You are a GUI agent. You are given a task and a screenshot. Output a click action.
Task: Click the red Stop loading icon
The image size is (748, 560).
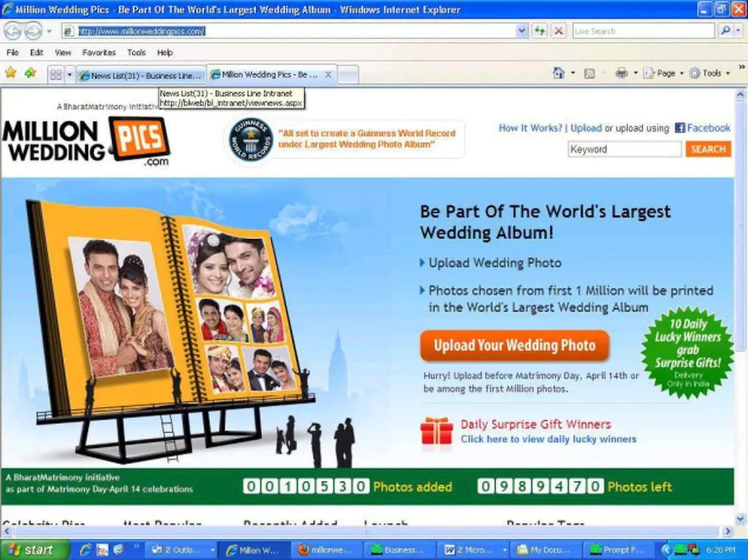click(559, 31)
